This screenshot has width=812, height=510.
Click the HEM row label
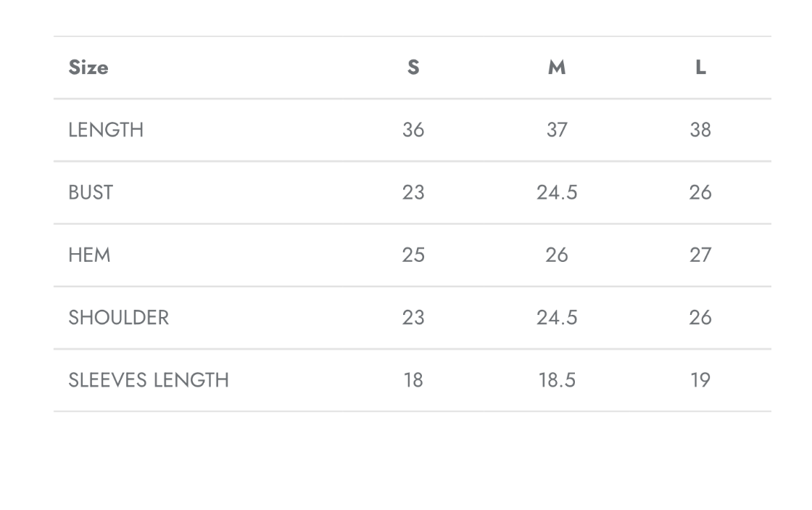click(89, 255)
